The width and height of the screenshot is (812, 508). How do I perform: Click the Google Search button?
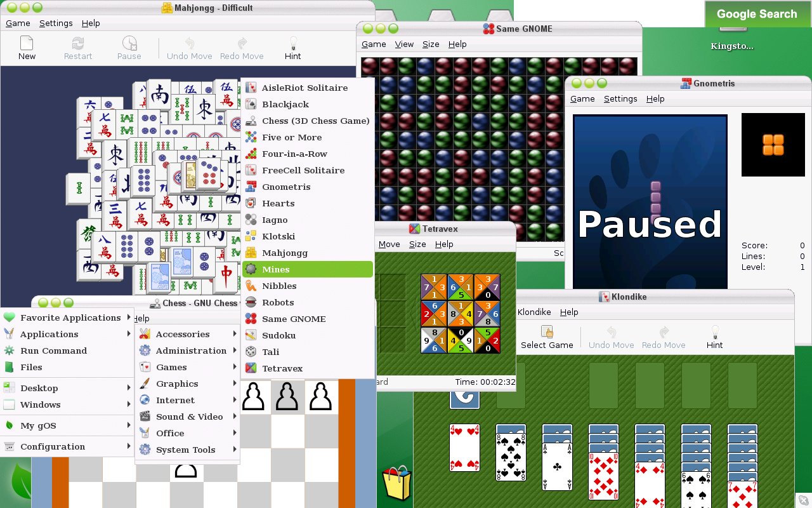pos(757,14)
